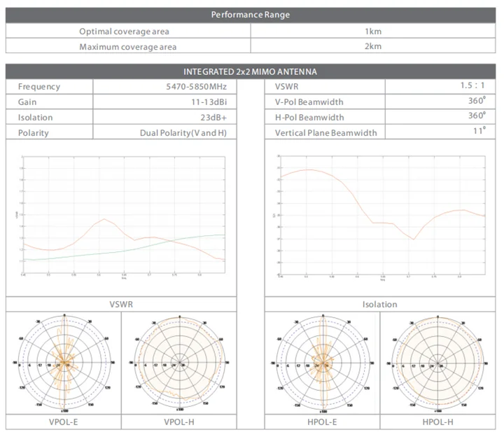This screenshot has height=437, width=504.
Task: Click the 5470-5850MHz frequency value
Action: tap(197, 87)
